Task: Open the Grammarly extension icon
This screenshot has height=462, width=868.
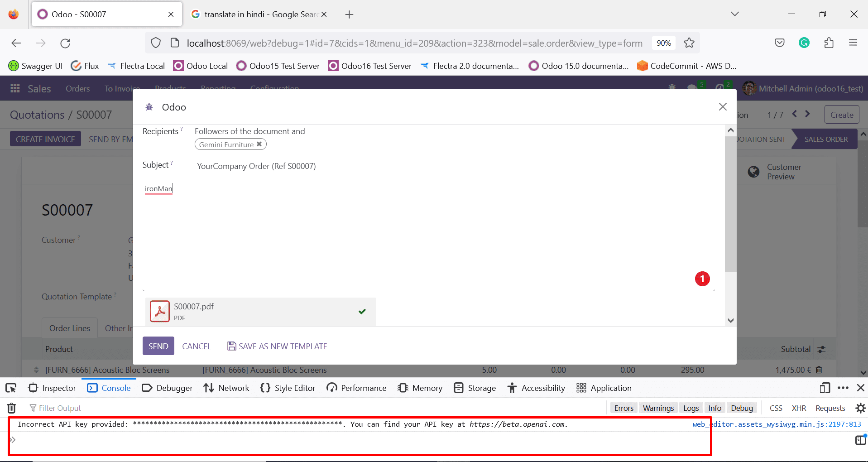Action: tap(804, 43)
